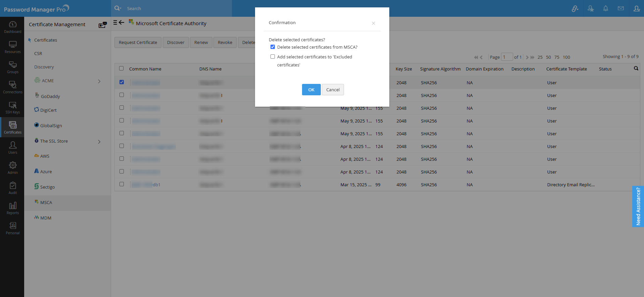This screenshot has height=297, width=644.
Task: Show 25 rows per page
Action: (x=540, y=57)
